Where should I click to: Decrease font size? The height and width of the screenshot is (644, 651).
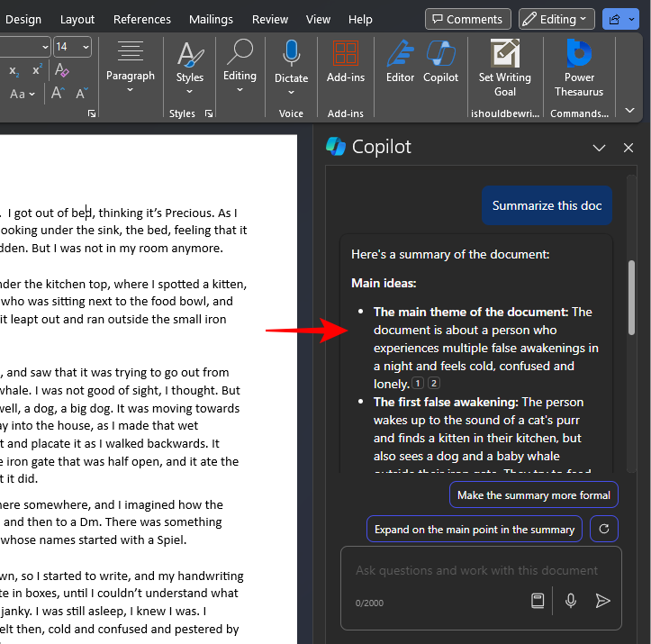pos(82,93)
